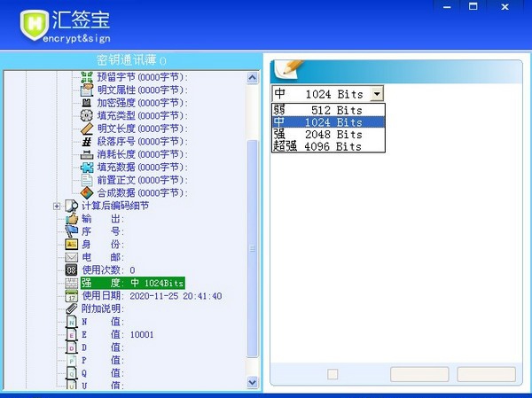
Task: Click the D 值 file icon
Action: pos(71,347)
